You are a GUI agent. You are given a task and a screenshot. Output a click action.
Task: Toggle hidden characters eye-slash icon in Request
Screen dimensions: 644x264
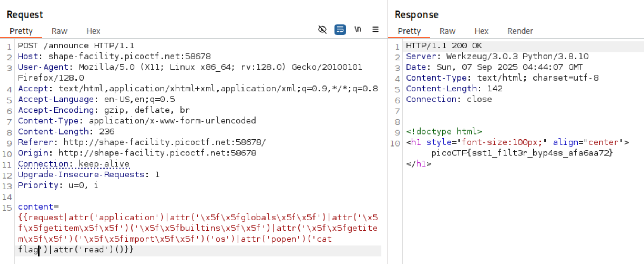[322, 29]
